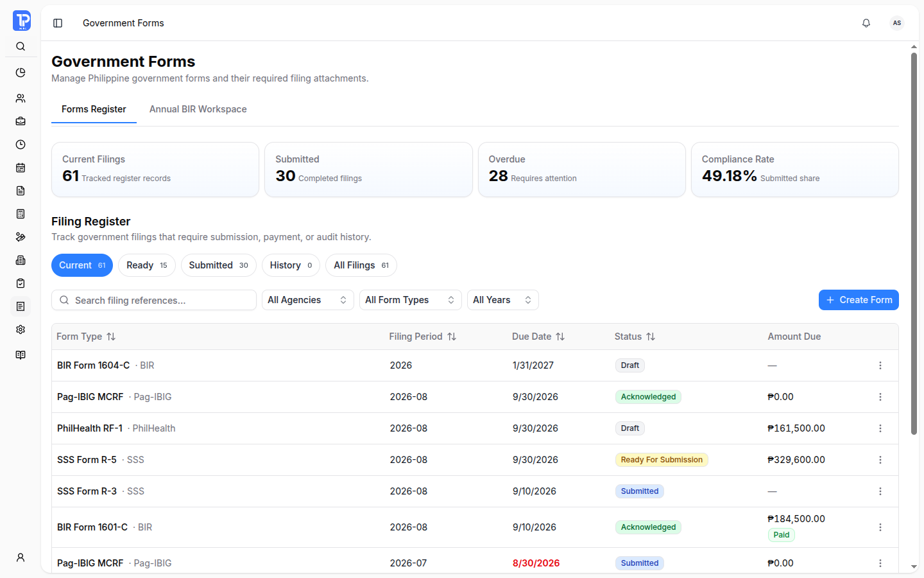Image resolution: width=924 pixels, height=578 pixels.
Task: Open row actions for BIR Form 1601-C
Action: (880, 527)
